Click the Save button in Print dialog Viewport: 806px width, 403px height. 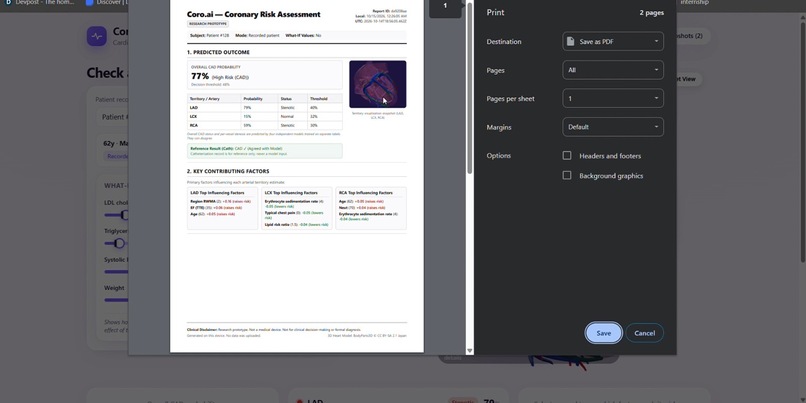(x=603, y=333)
